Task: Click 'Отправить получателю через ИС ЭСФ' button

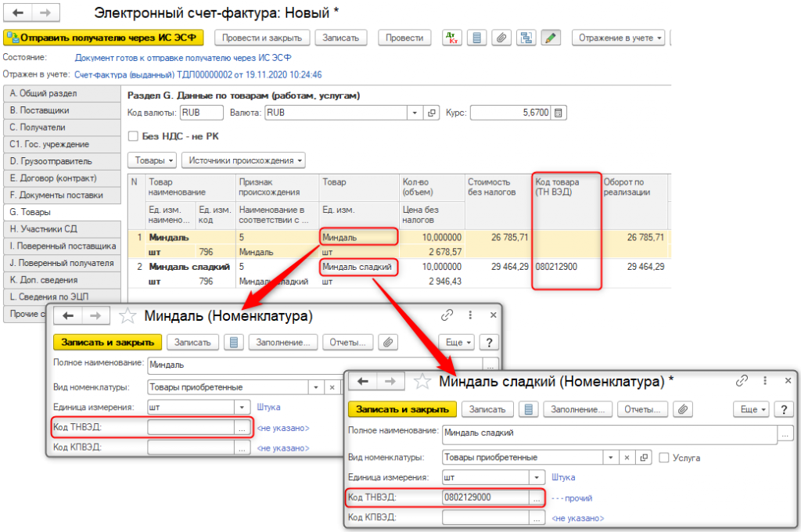Action: tap(103, 38)
